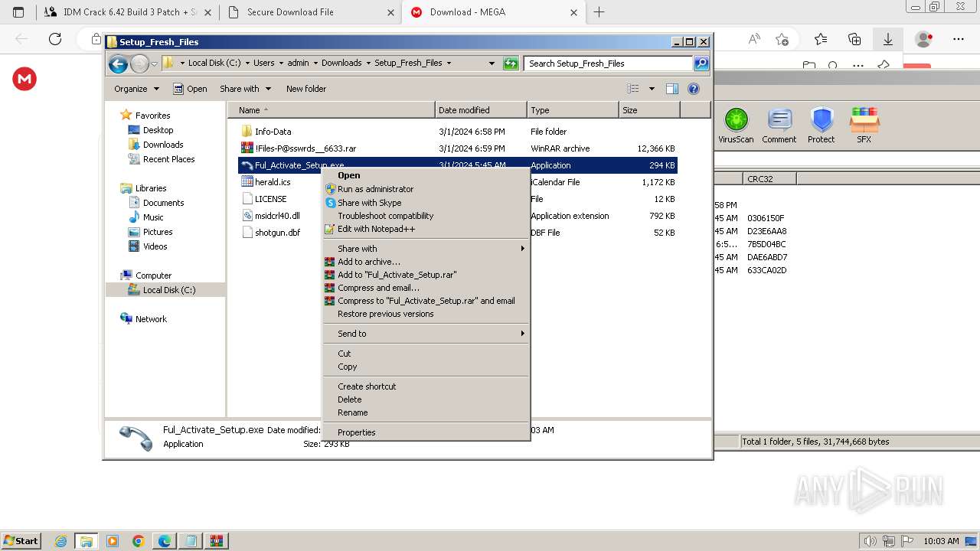Click the Explorer forward navigation button
980x551 pixels.
click(x=139, y=64)
